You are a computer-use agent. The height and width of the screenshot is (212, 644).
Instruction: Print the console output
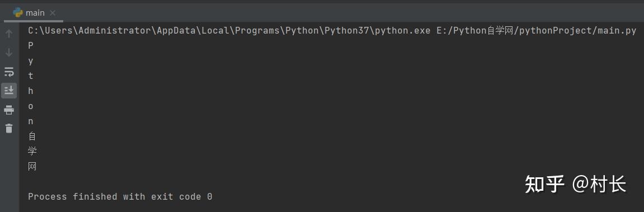9,110
